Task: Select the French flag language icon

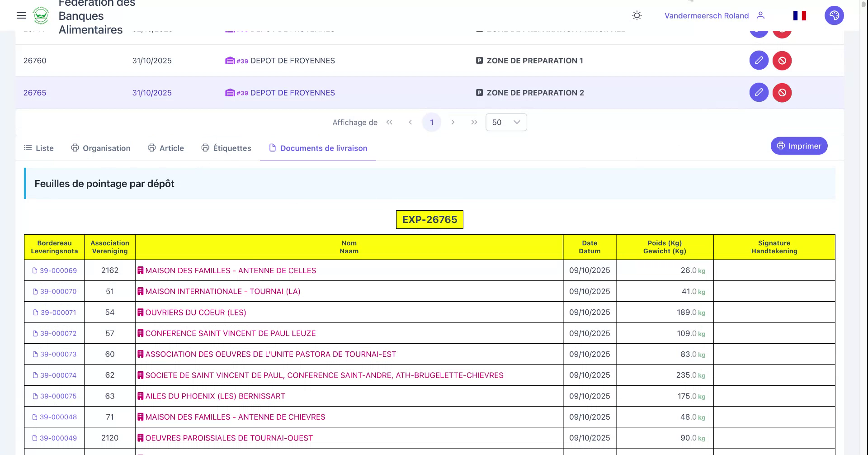Action: tap(799, 15)
